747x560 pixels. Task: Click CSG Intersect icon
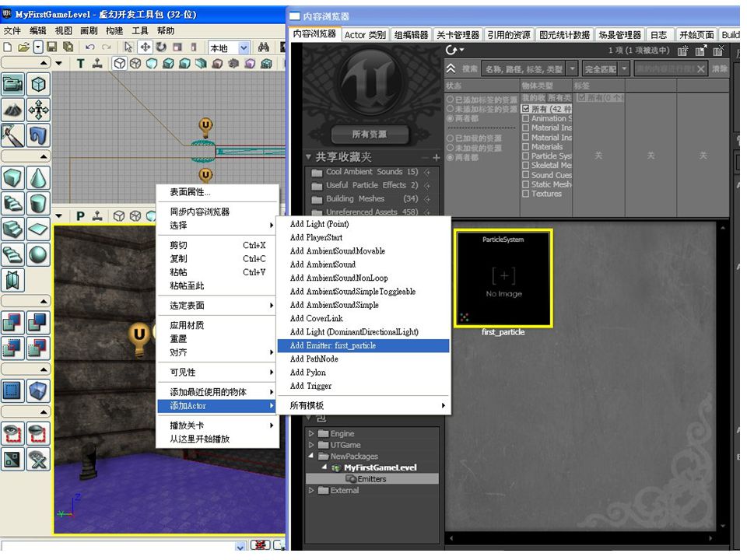13,348
